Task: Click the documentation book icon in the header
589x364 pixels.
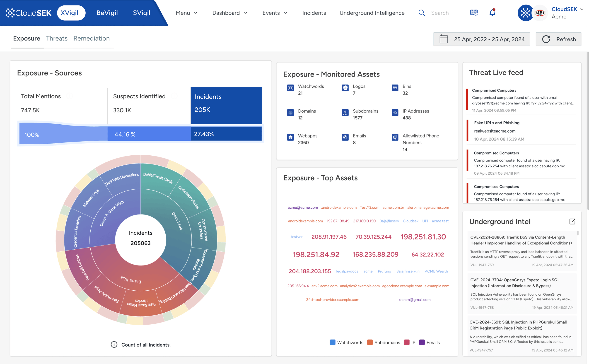Action: pos(473,12)
